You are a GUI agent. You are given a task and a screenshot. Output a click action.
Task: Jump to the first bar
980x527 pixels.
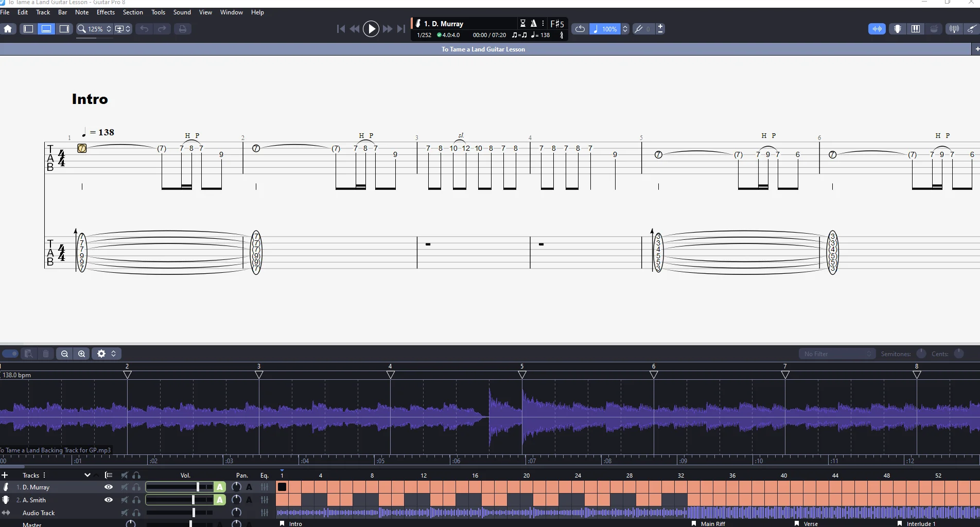click(341, 29)
